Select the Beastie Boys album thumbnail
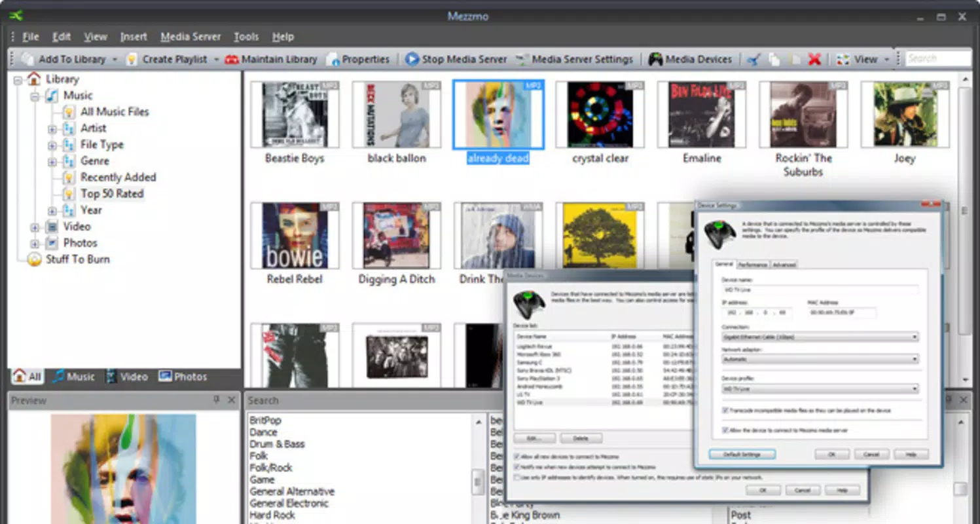Viewport: 980px width, 524px height. coord(295,115)
